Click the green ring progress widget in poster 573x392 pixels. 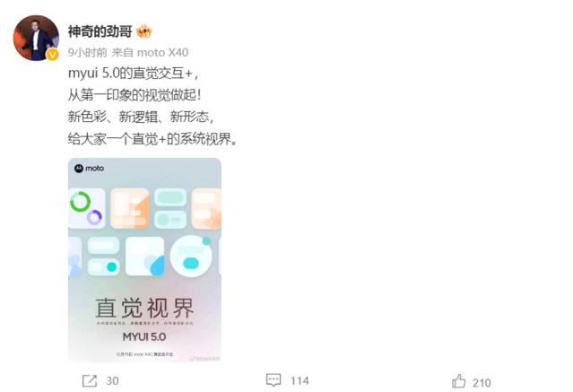pos(80,202)
